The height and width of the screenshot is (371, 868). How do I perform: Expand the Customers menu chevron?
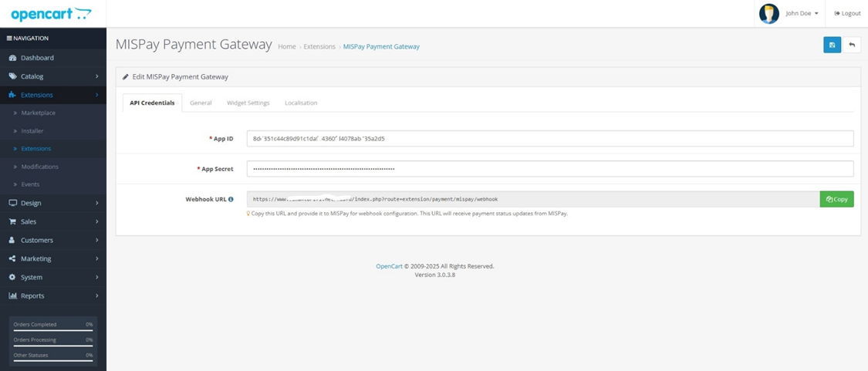97,241
